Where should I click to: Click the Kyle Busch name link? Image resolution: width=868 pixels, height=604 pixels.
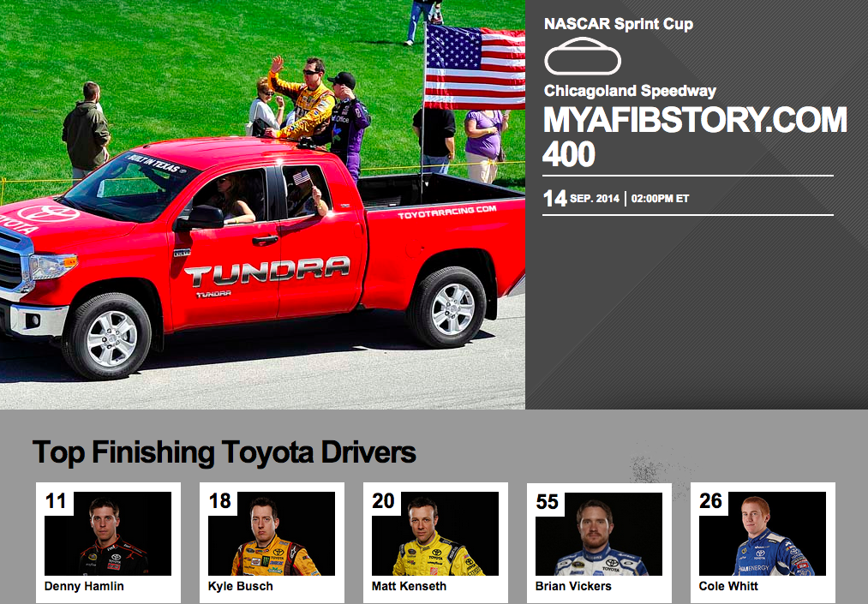(x=240, y=586)
